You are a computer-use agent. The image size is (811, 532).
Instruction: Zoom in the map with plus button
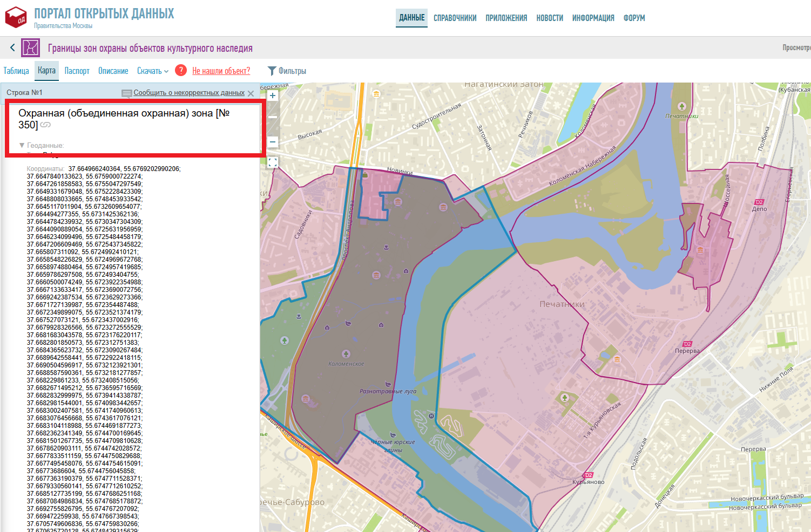pyautogui.click(x=273, y=96)
